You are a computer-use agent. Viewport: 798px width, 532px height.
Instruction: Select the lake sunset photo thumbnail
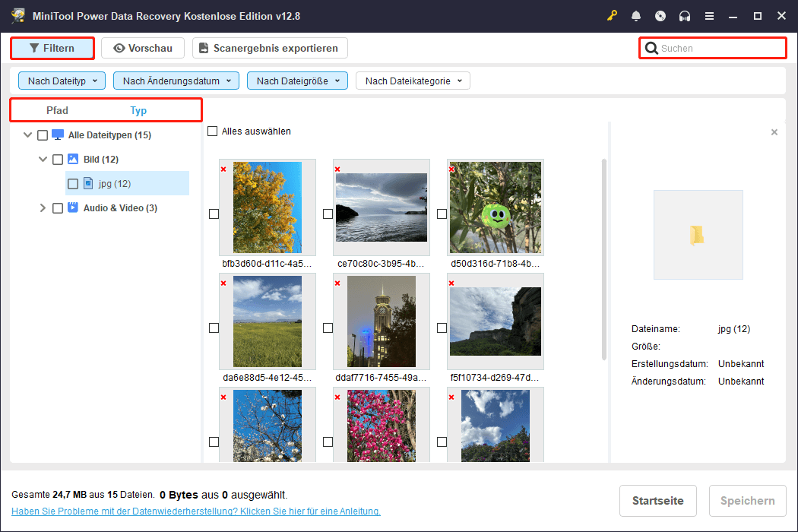click(x=382, y=207)
